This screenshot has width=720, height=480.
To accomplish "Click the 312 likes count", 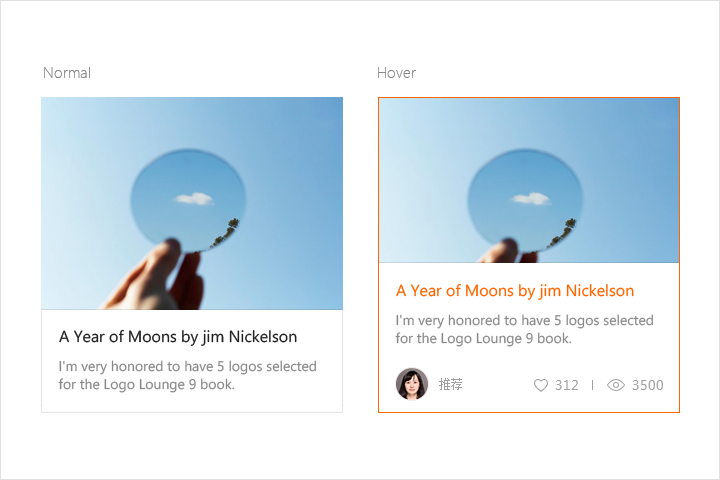I will (x=567, y=385).
